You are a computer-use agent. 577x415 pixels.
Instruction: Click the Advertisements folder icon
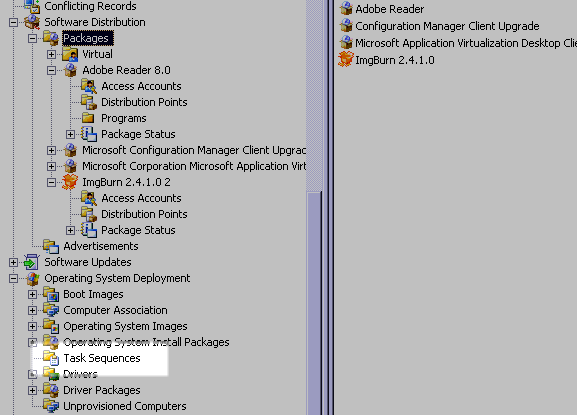[x=51, y=246]
